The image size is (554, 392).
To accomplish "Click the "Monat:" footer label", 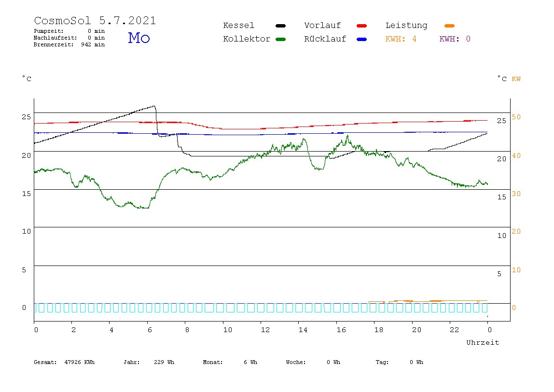I will click(x=213, y=362).
